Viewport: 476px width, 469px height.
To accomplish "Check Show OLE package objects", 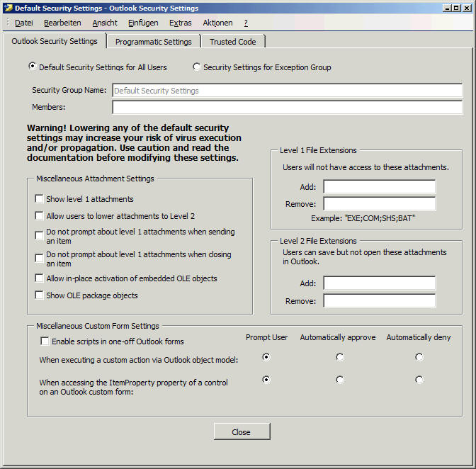I will point(39,295).
